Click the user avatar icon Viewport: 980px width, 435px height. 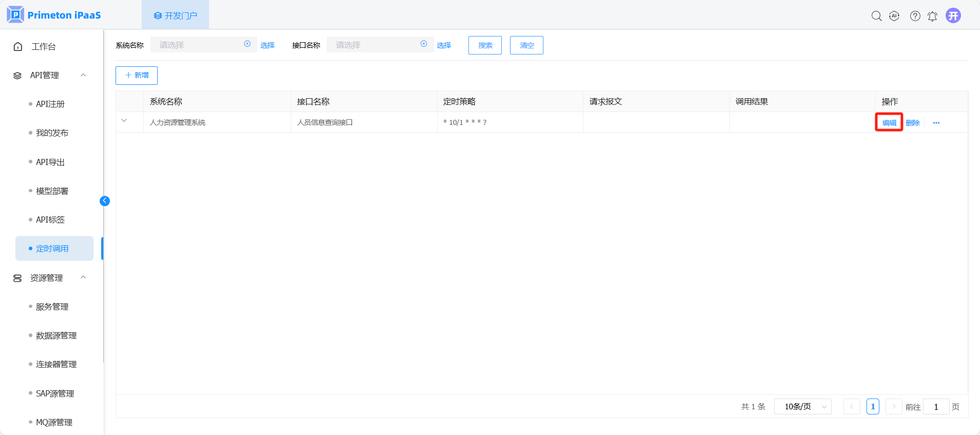(953, 15)
